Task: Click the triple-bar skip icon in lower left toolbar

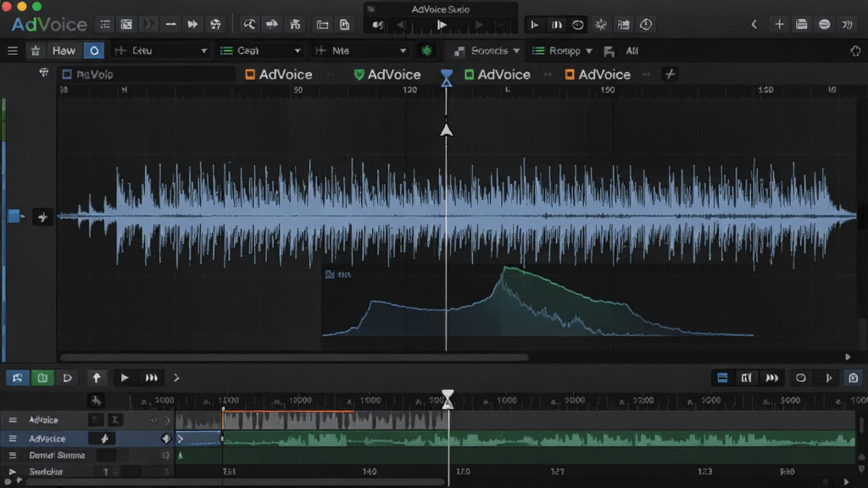Action: (x=151, y=378)
